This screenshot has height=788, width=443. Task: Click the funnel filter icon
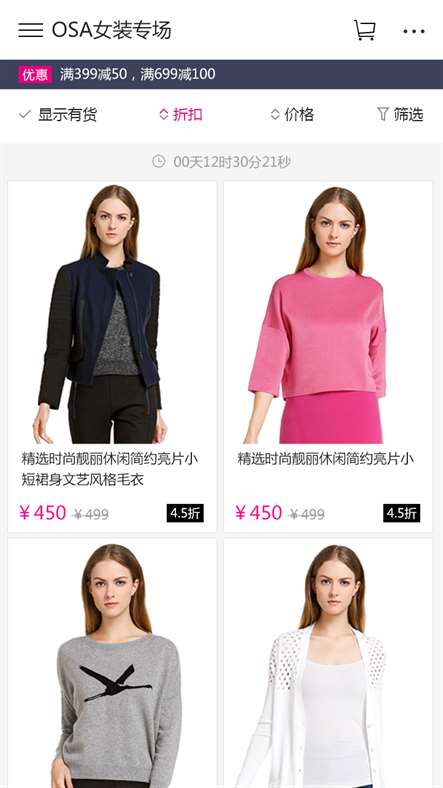pyautogui.click(x=383, y=114)
